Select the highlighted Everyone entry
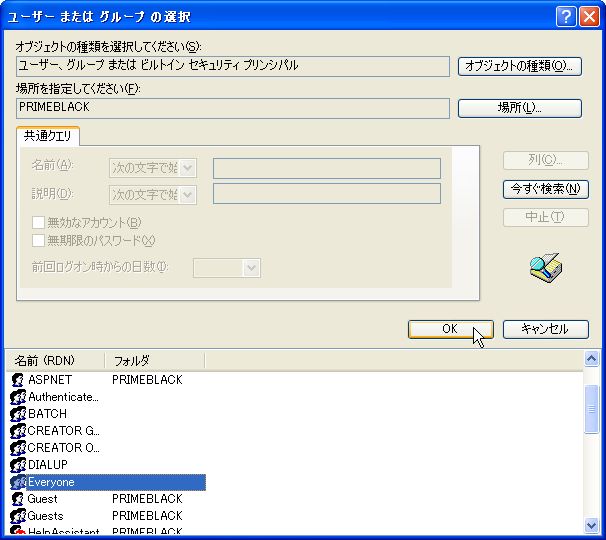 coord(116,482)
